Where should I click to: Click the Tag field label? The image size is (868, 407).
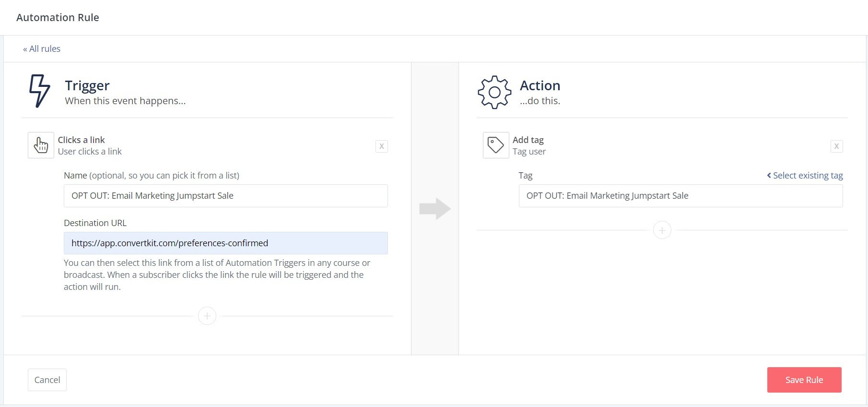tap(526, 176)
